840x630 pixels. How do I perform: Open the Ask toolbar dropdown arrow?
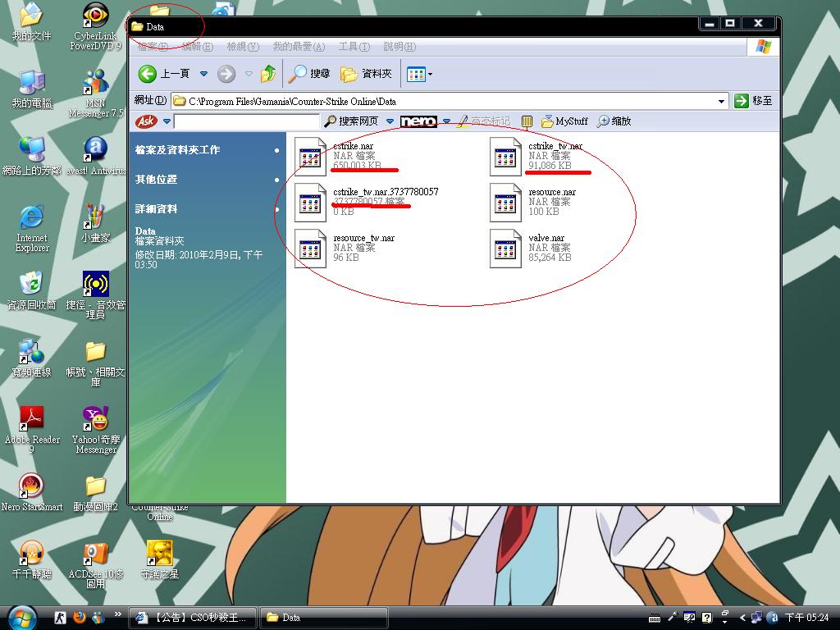point(167,121)
